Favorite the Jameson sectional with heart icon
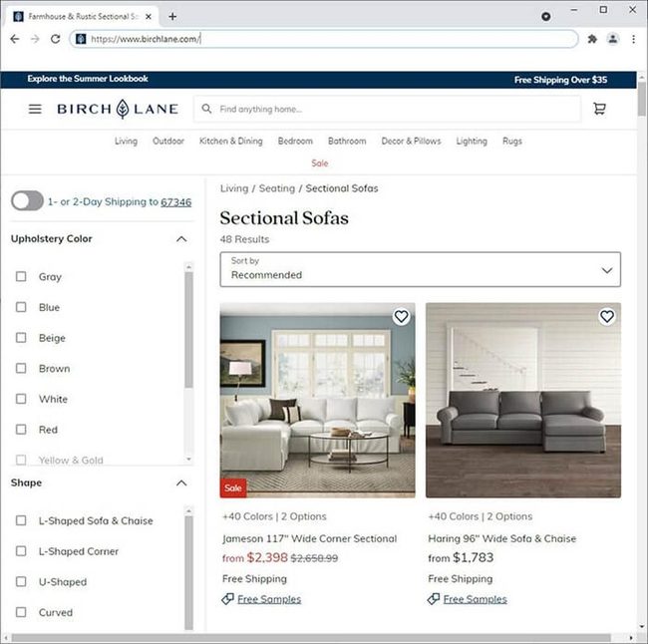The image size is (648, 644). coord(401,317)
